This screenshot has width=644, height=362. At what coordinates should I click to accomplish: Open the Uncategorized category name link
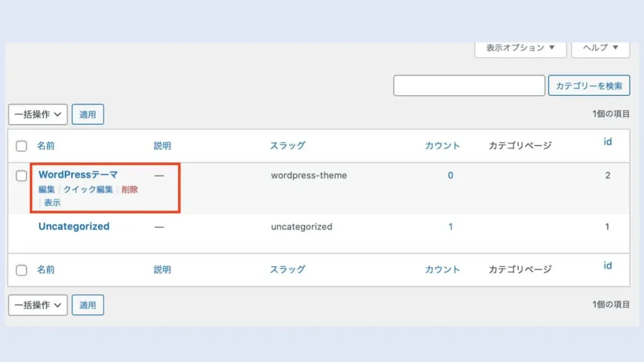click(74, 226)
